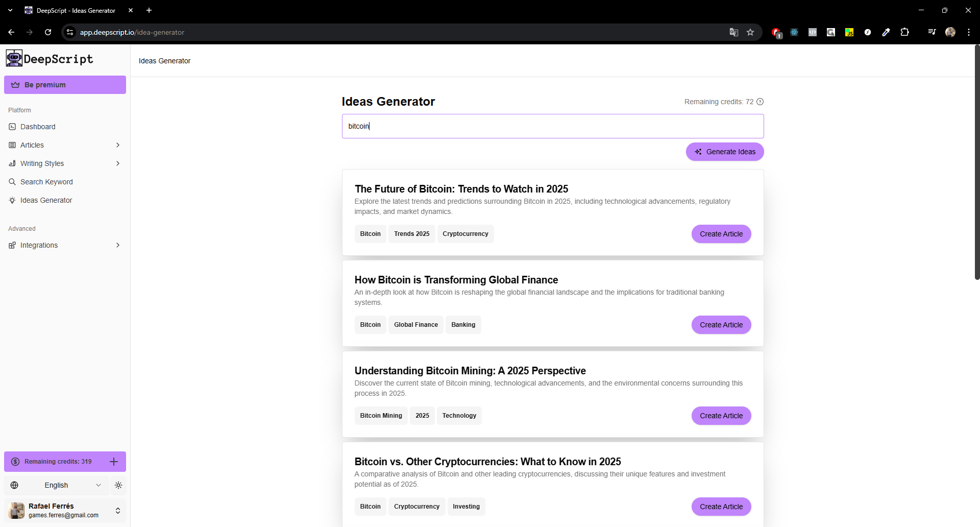Open Dashboard from the sidebar icon
This screenshot has height=527, width=980.
[12, 127]
